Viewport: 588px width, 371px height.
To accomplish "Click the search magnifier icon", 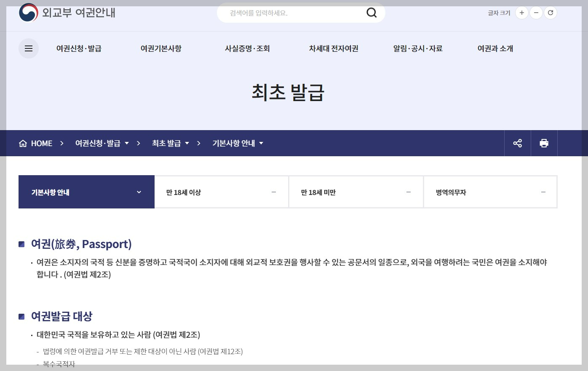I will 372,13.
